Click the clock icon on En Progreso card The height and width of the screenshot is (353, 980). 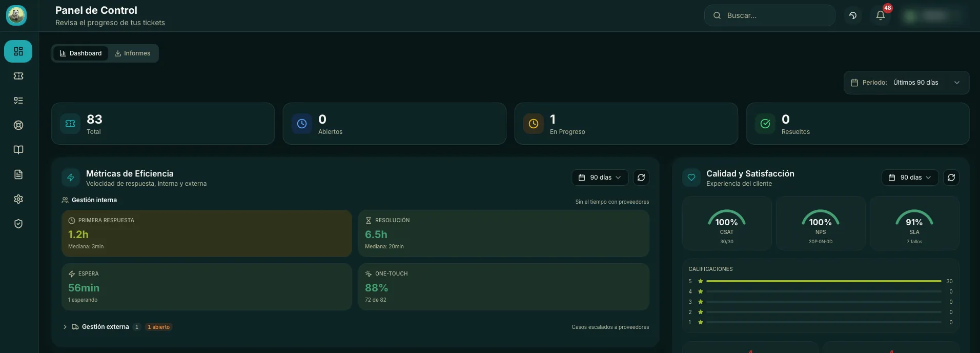[x=534, y=124]
